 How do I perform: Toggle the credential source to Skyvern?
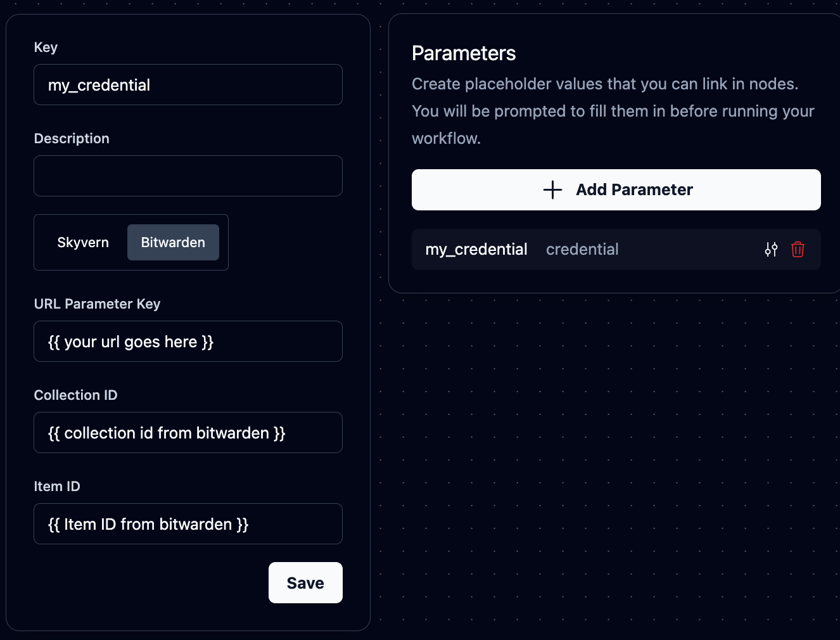click(x=83, y=242)
